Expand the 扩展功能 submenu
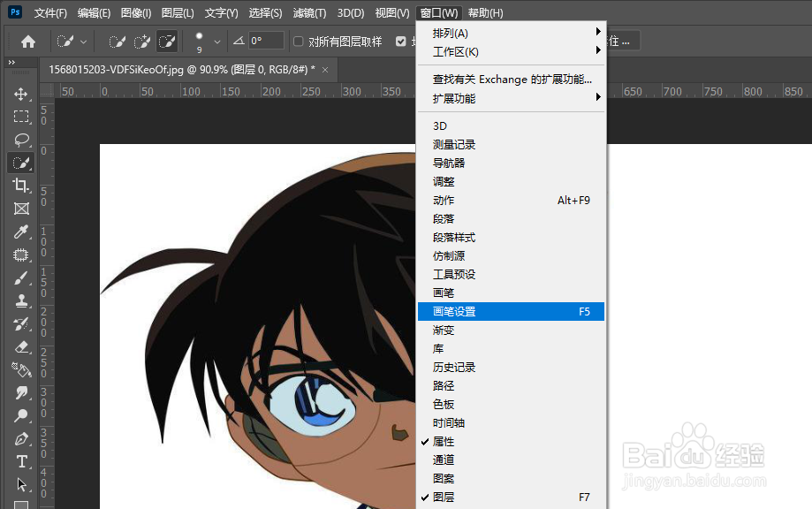This screenshot has height=509, width=812. tap(511, 98)
